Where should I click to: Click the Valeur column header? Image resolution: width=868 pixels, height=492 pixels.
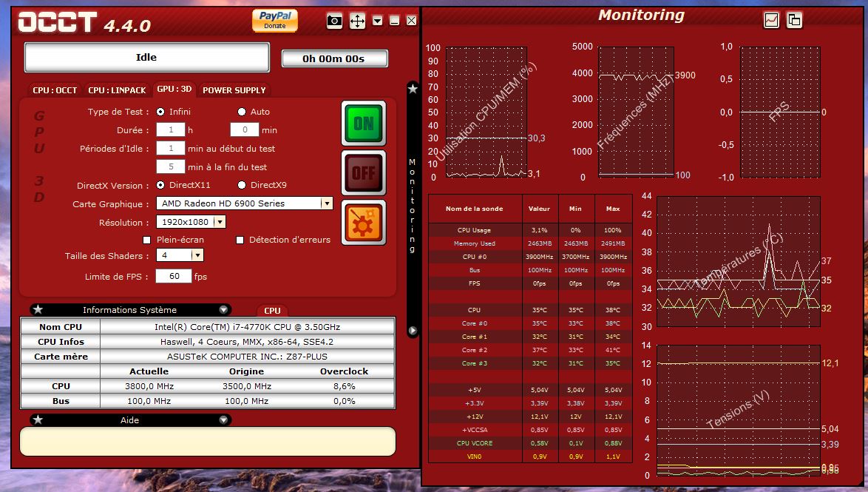click(x=539, y=209)
